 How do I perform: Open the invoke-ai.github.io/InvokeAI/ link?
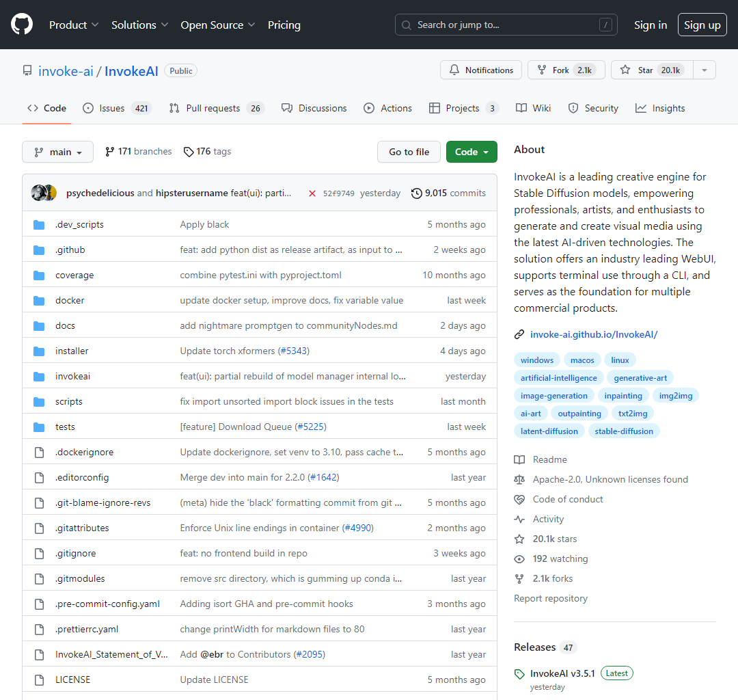tap(594, 335)
